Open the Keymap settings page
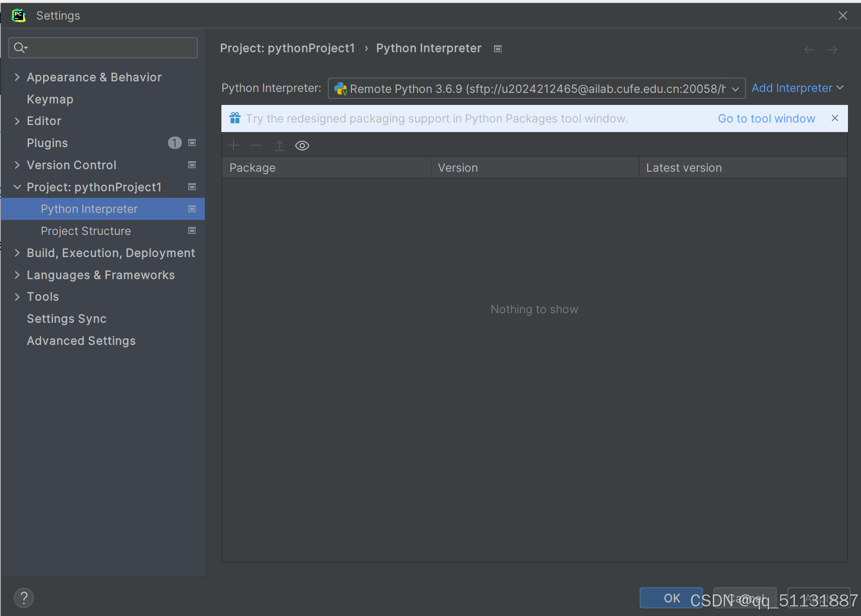Screen dimensions: 861x616 click(50, 99)
